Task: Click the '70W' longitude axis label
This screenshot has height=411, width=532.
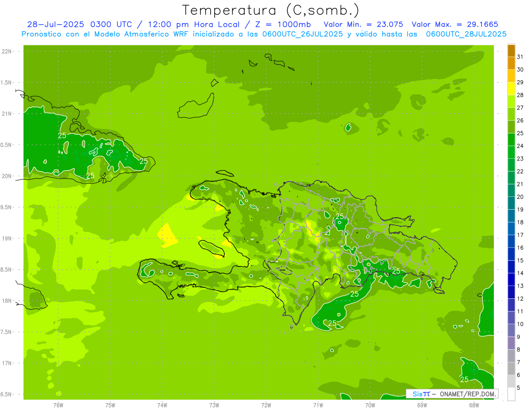Action: [x=370, y=405]
